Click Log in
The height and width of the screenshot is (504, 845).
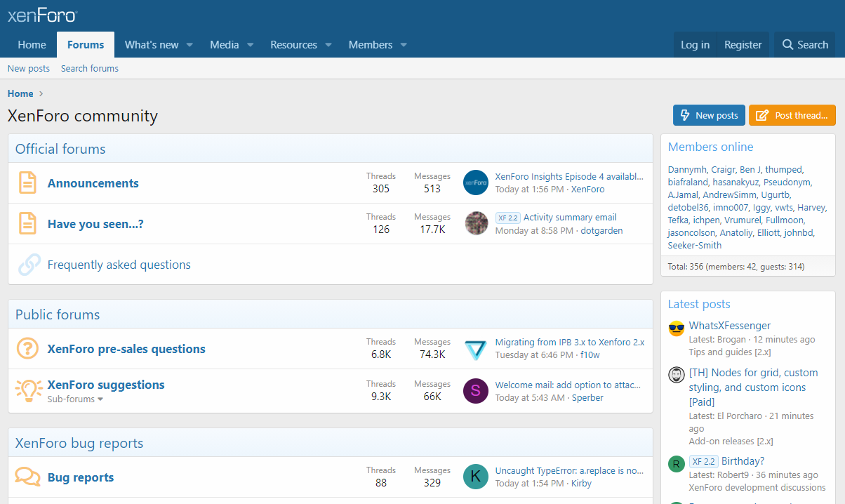click(x=695, y=45)
